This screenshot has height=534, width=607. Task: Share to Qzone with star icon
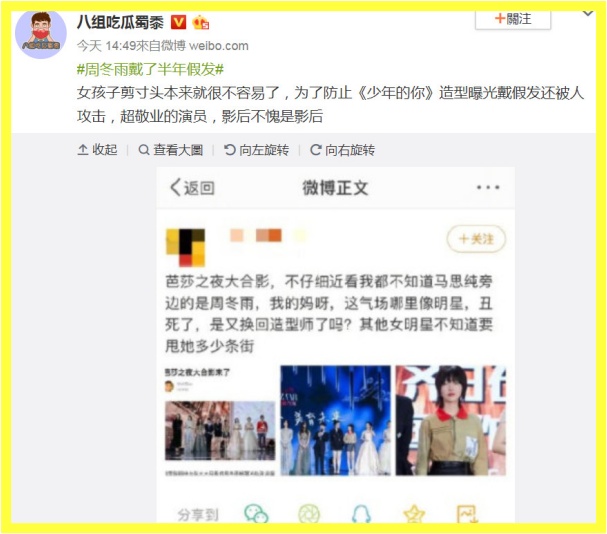414,513
